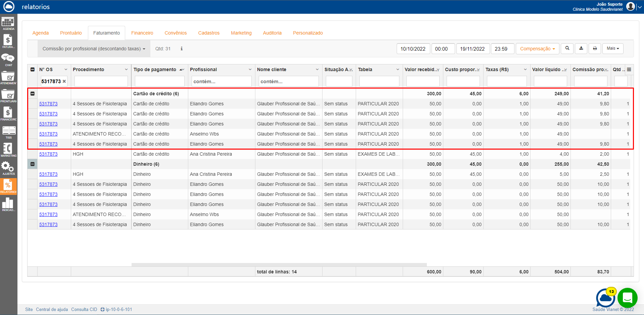Open the Comissão por profissional report selector
This screenshot has height=315, width=644.
tap(94, 49)
